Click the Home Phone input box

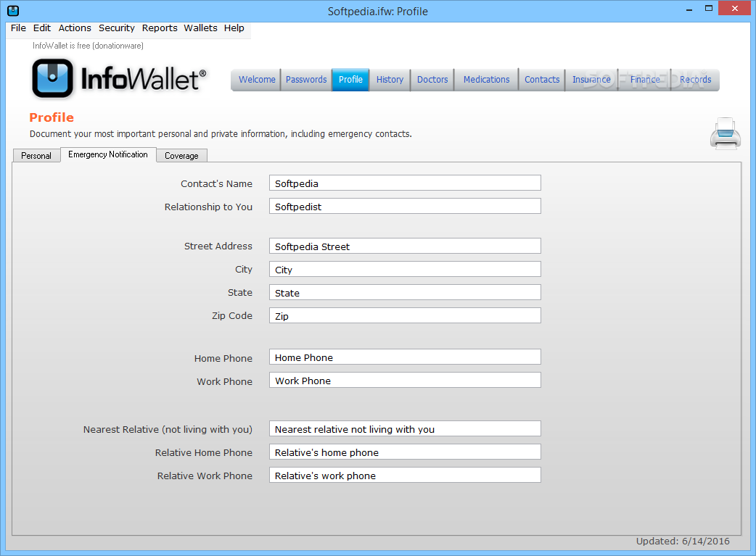(x=405, y=357)
